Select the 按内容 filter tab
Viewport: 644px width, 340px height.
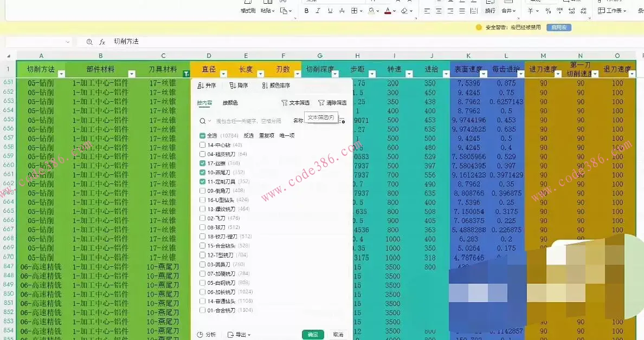(x=205, y=102)
